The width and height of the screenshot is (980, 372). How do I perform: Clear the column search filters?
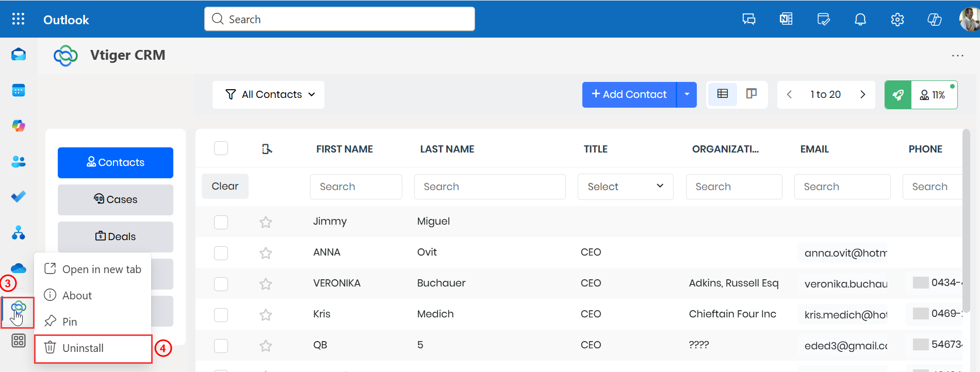pos(225,186)
